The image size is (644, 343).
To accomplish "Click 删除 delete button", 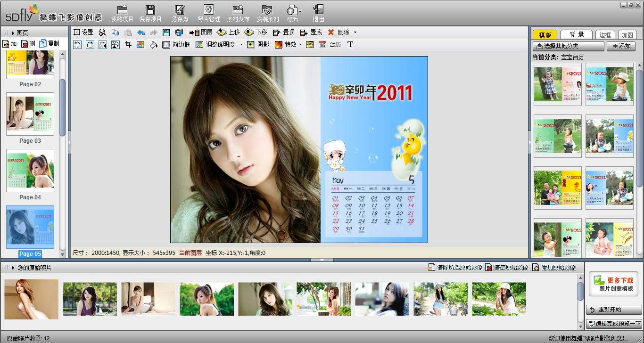I will 339,33.
